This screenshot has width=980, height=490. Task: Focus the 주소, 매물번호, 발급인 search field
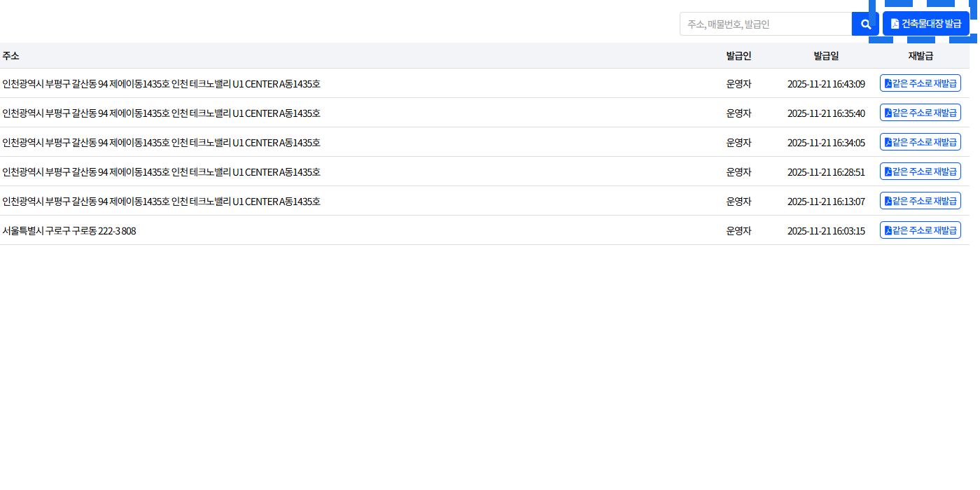click(x=766, y=24)
